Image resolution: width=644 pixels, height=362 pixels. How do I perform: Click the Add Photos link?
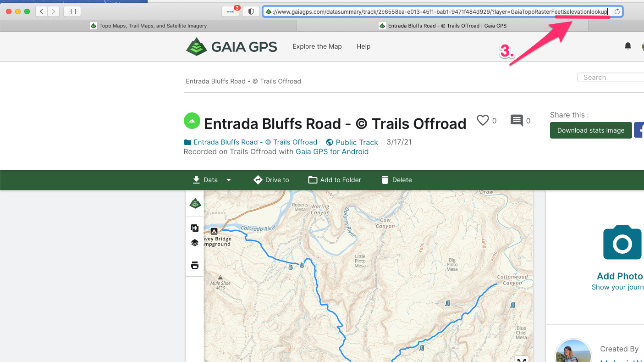(620, 276)
